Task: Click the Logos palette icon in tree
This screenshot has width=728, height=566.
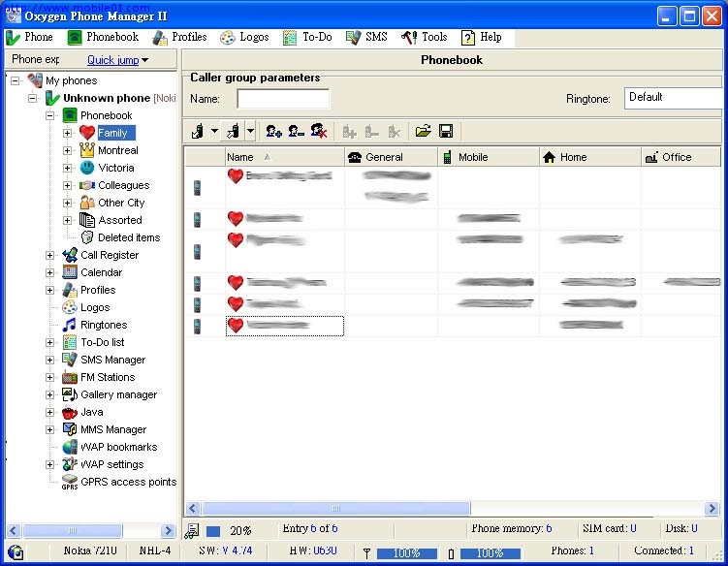Action: (69, 307)
